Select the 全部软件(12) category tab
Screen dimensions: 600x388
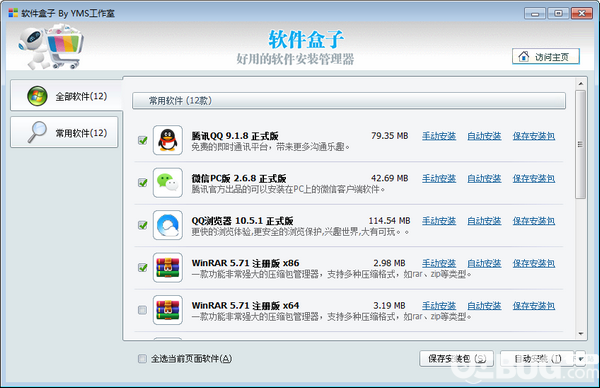click(66, 96)
